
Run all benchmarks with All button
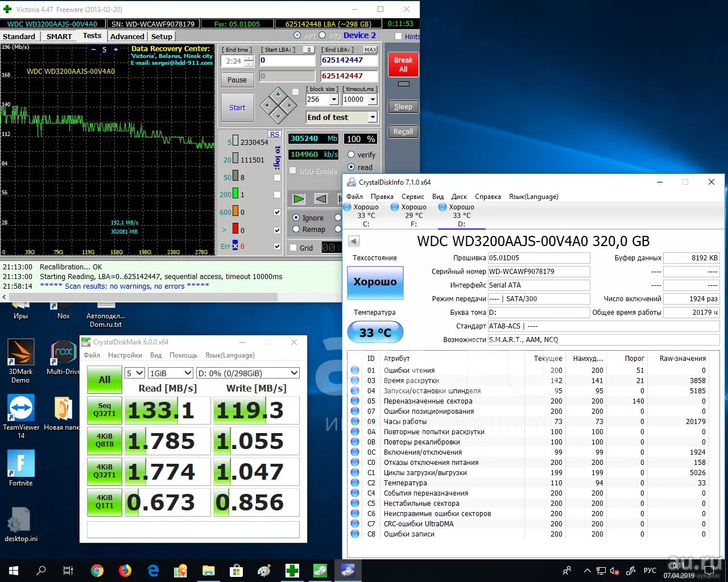105,380
